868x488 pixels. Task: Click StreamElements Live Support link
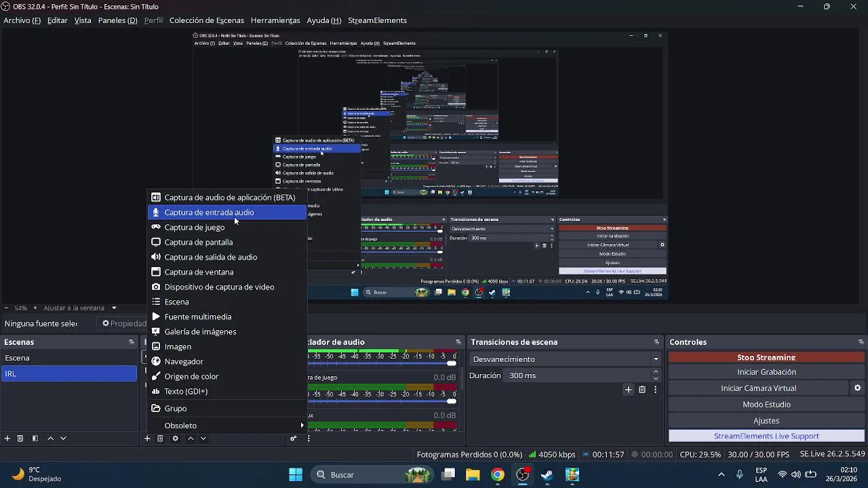766,436
